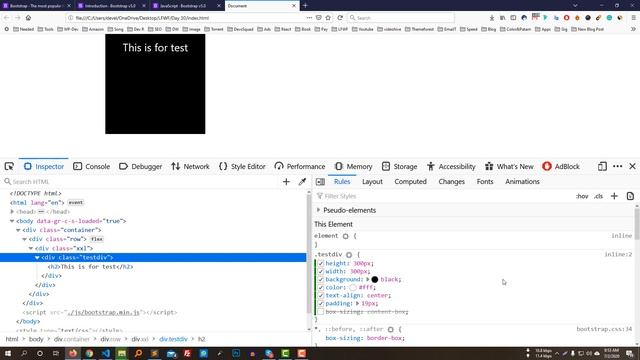This screenshot has width=640, height=360.
Task: Open the Performance panel
Action: click(x=300, y=167)
